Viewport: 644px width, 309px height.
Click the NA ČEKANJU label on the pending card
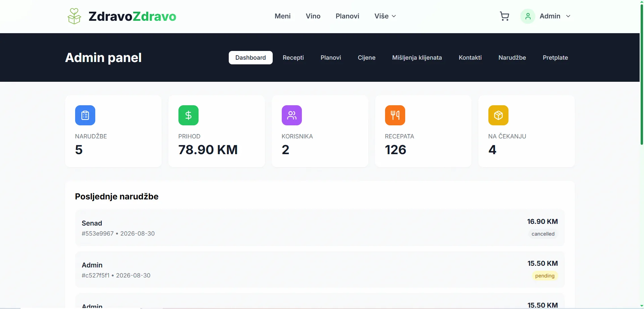[507, 136]
